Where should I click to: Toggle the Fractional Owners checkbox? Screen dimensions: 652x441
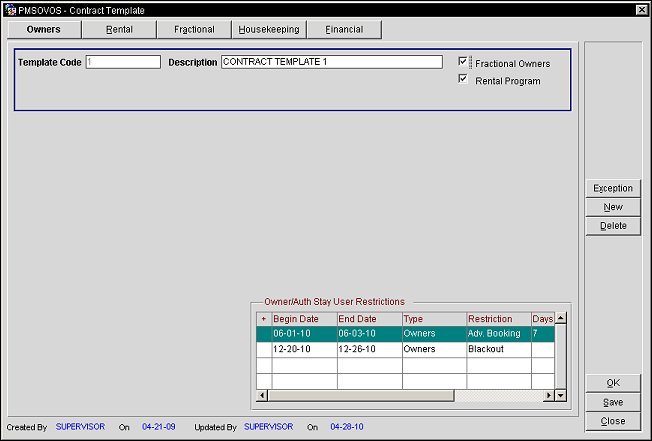(x=463, y=62)
